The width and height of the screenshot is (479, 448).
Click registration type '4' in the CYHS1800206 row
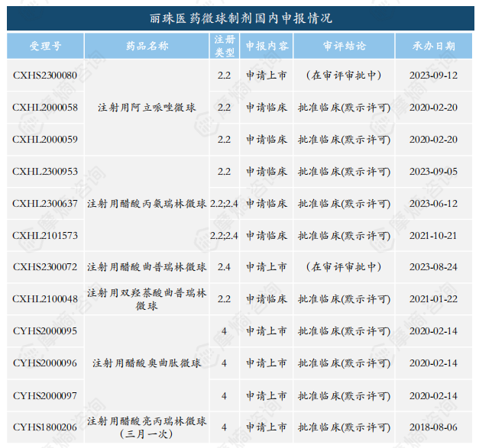click(224, 427)
